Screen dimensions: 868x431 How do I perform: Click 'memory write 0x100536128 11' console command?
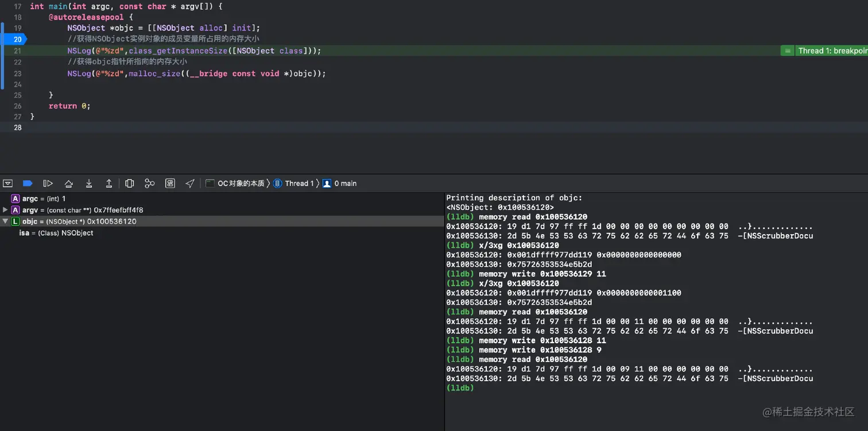tap(542, 340)
